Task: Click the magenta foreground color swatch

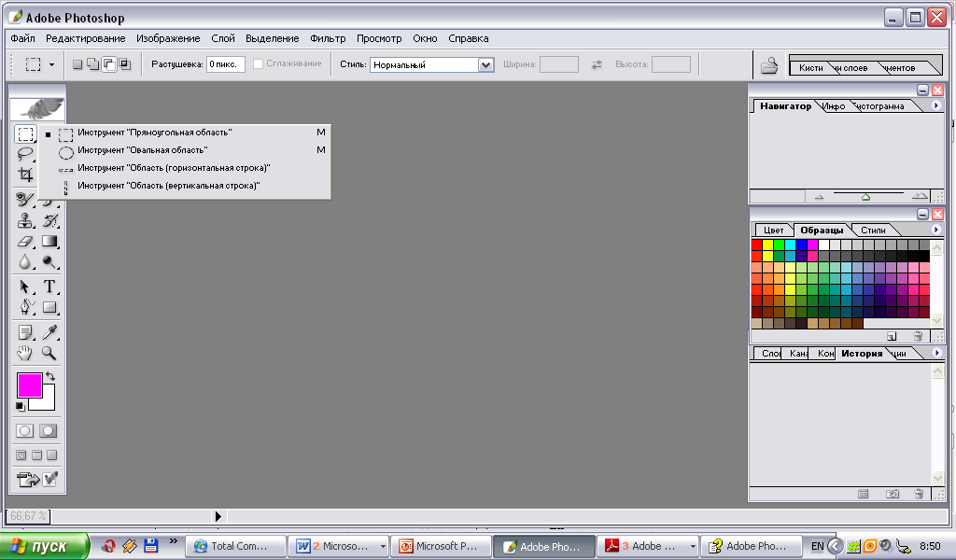Action: (29, 385)
